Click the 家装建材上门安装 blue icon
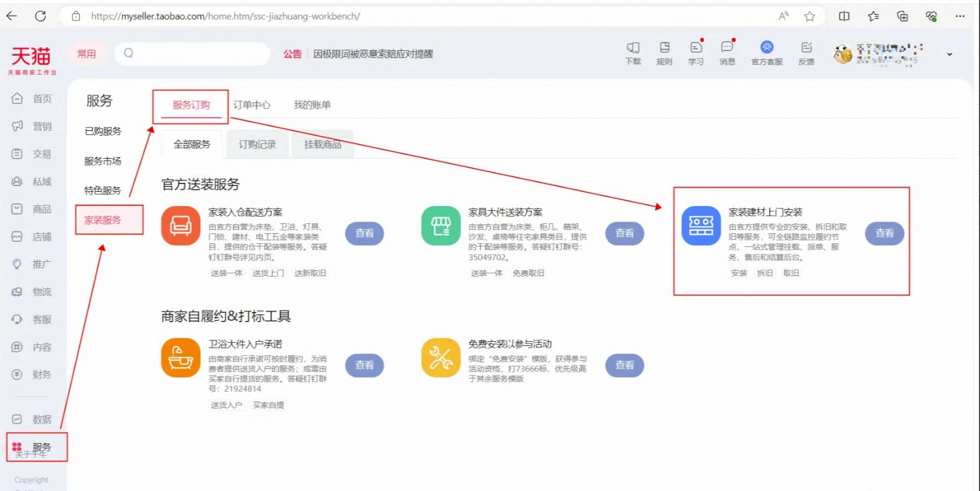Screen dimensions: 980x491 pos(701,226)
